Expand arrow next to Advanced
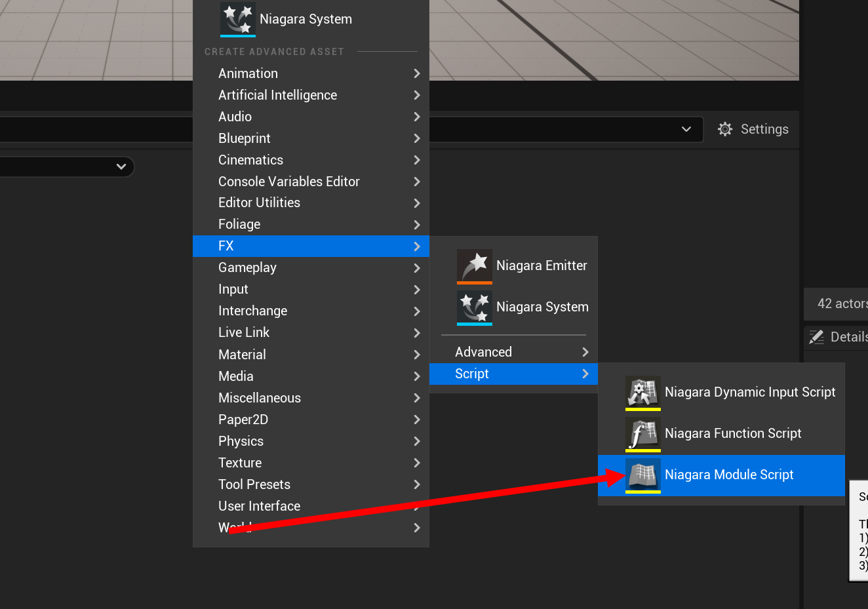 pyautogui.click(x=585, y=352)
